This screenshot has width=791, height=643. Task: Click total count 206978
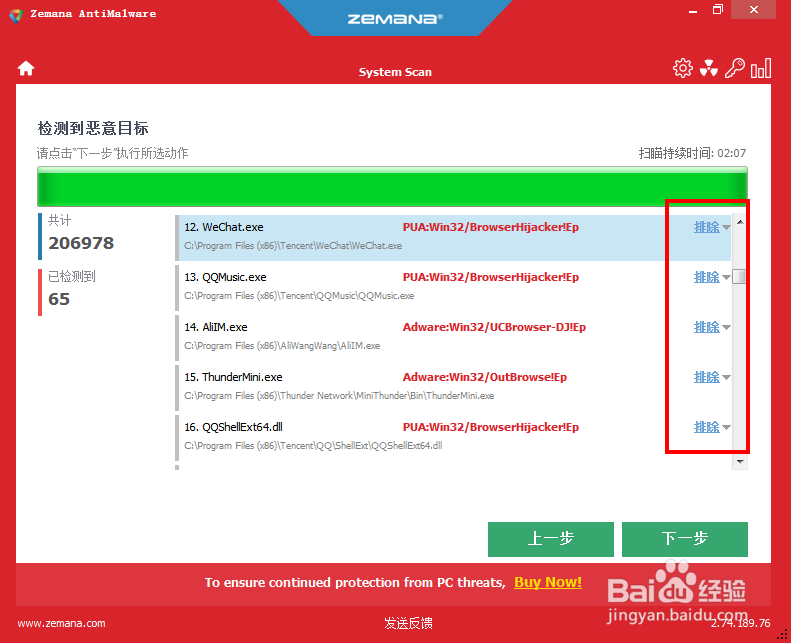[81, 243]
